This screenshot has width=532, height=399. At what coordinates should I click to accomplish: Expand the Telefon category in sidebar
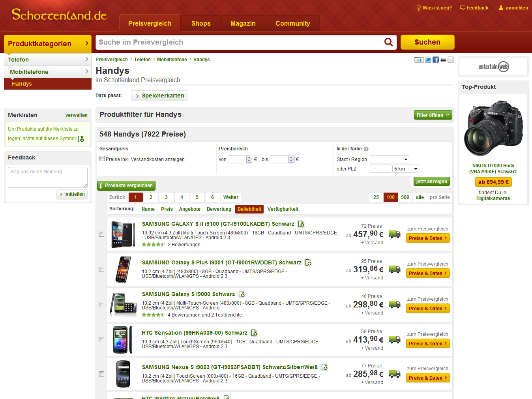coord(48,60)
